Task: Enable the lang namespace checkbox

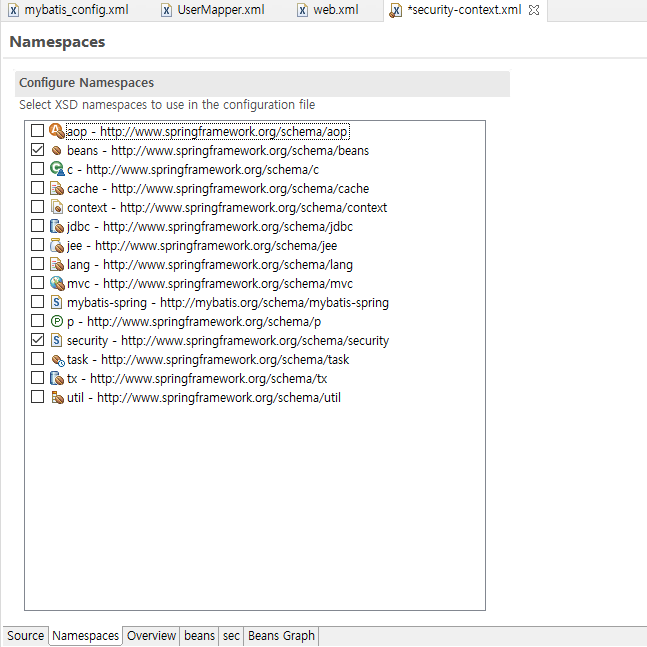Action: (37, 264)
